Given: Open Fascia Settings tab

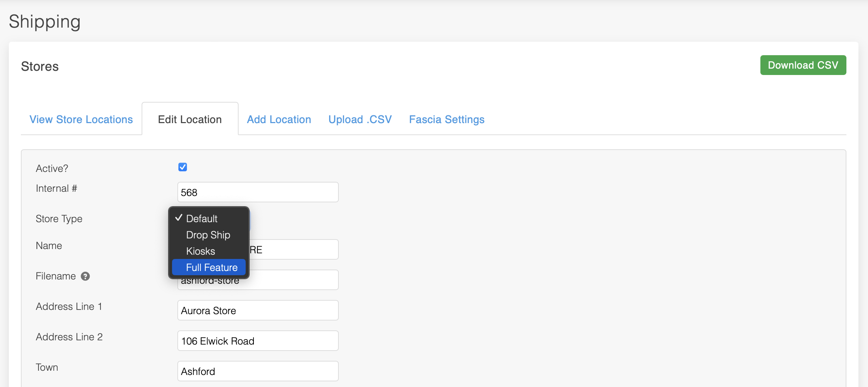Looking at the screenshot, I should point(447,120).
